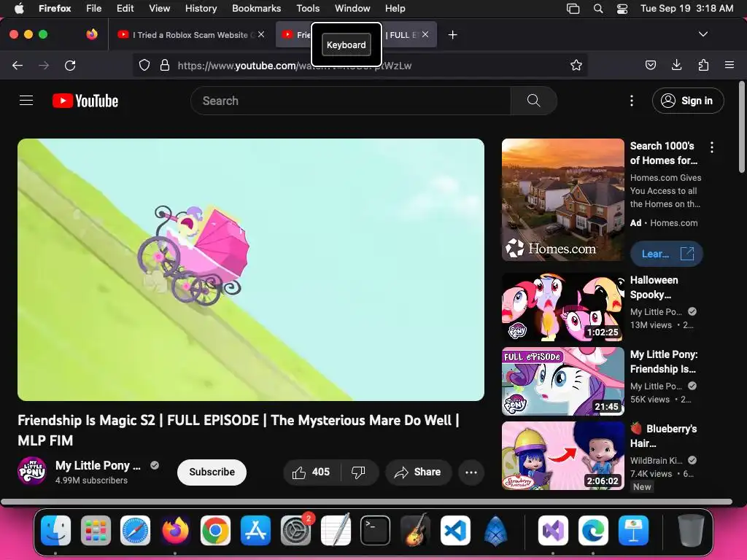Close the active FULL EPISODE tab
Screen dimensions: 747x560
pyautogui.click(x=425, y=34)
